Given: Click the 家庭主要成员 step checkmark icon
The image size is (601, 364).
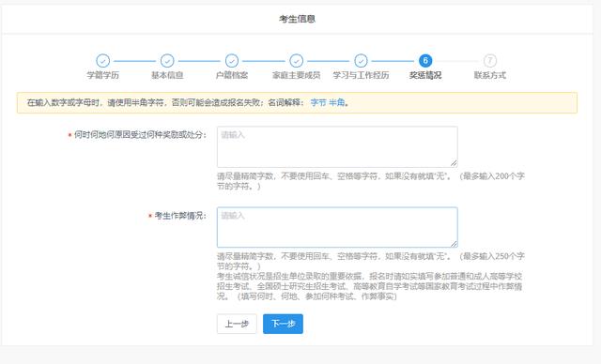Looking at the screenshot, I should (x=297, y=60).
